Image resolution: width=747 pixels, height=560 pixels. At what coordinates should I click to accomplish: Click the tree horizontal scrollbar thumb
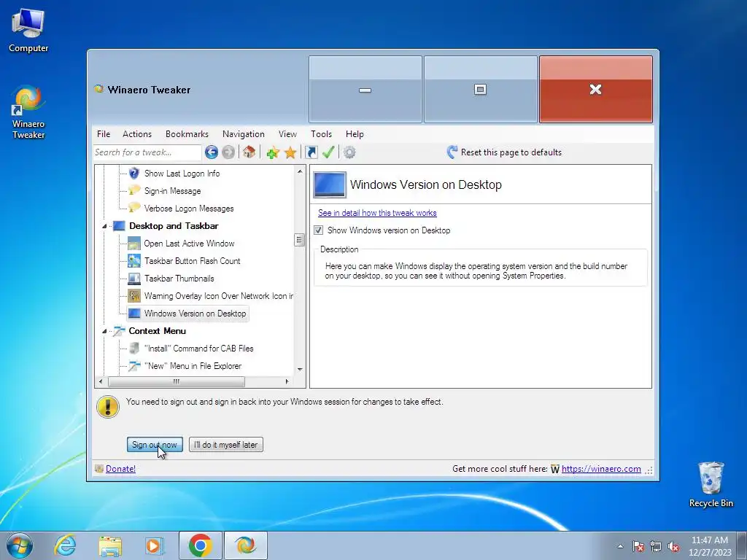tap(177, 381)
